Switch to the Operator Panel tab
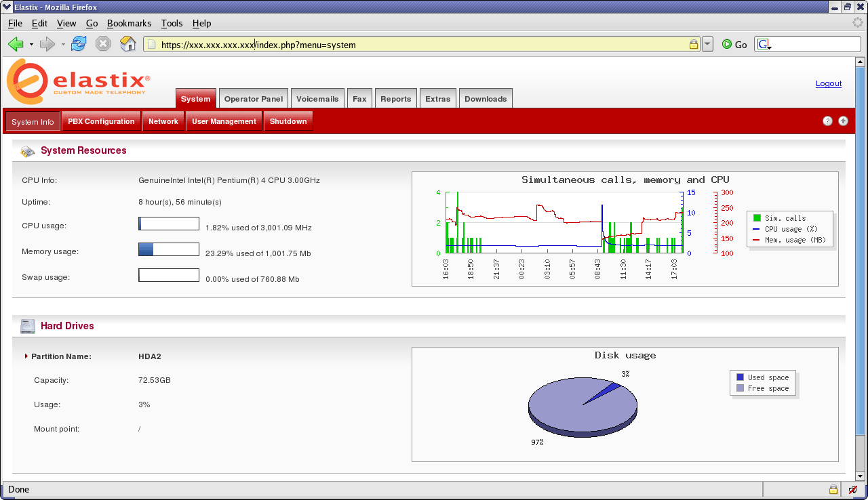Screen dimensions: 868x500 [x=253, y=99]
